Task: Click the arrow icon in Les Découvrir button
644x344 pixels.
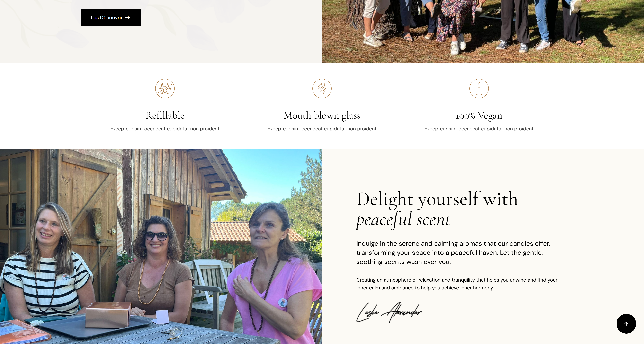Action: pyautogui.click(x=128, y=18)
